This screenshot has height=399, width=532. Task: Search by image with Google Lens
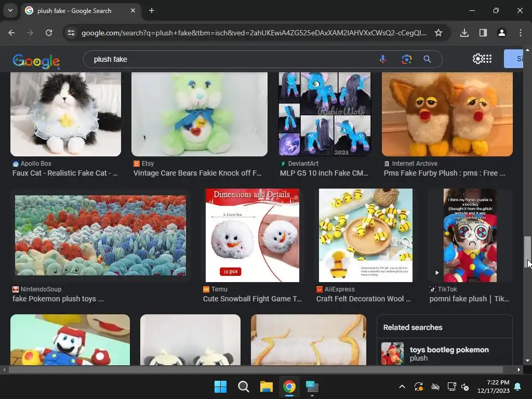[x=406, y=59]
